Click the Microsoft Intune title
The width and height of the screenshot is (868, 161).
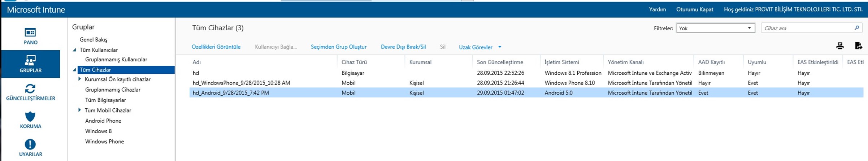36,10
